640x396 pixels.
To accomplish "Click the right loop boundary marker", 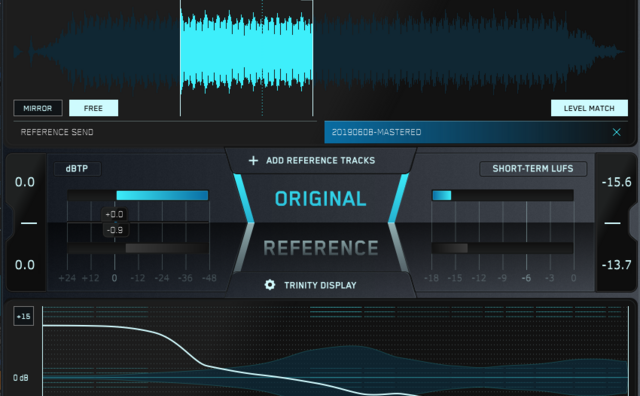I will tap(313, 58).
